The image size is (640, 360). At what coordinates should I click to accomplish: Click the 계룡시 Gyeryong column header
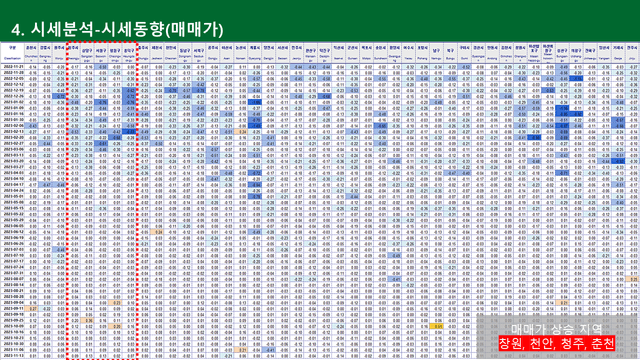tap(255, 53)
